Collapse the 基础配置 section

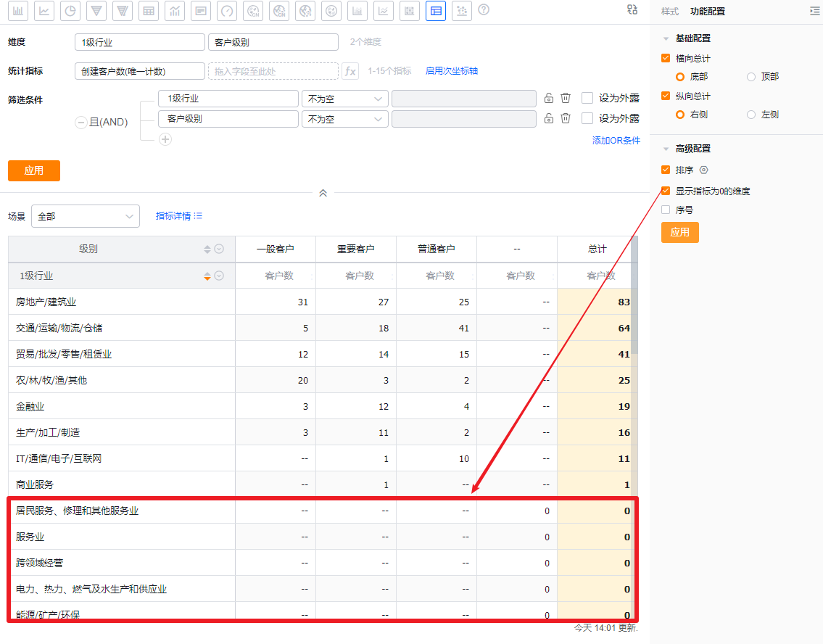point(666,39)
